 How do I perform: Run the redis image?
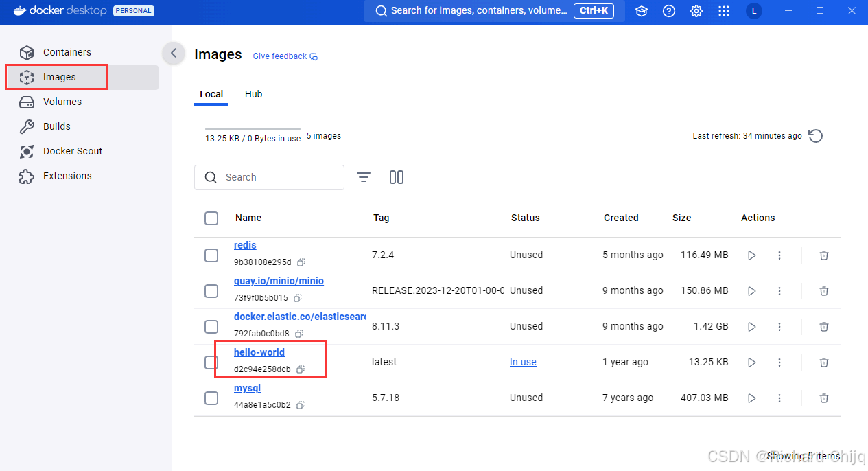point(752,255)
